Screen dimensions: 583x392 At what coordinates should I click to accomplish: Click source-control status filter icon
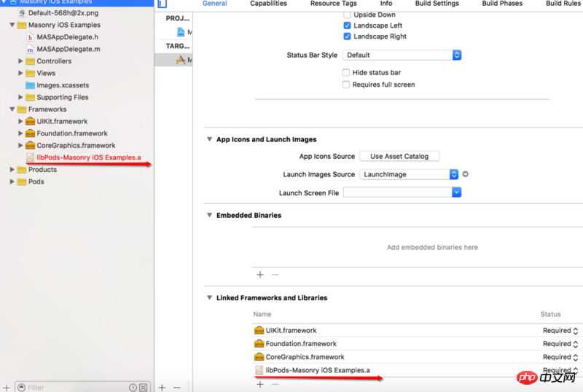[x=143, y=388]
